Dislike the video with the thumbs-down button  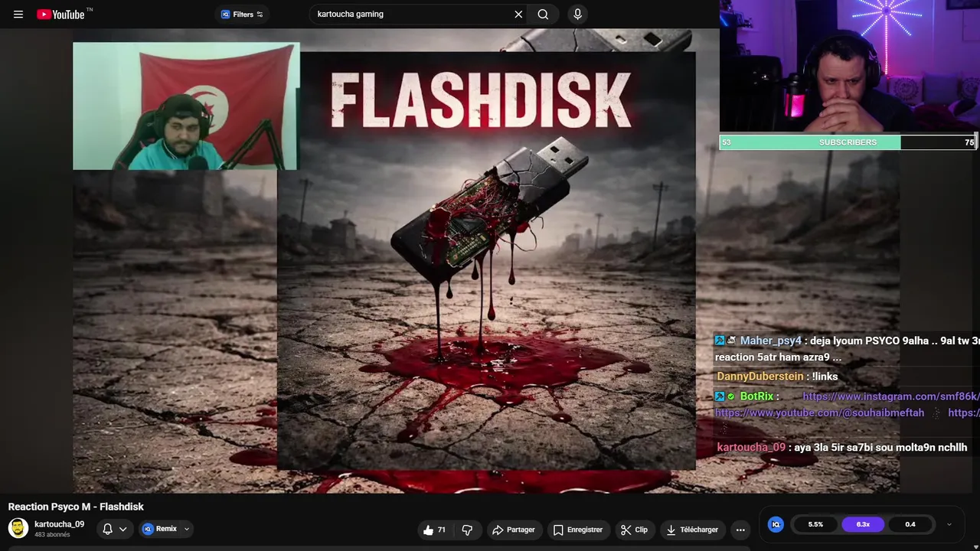click(467, 530)
